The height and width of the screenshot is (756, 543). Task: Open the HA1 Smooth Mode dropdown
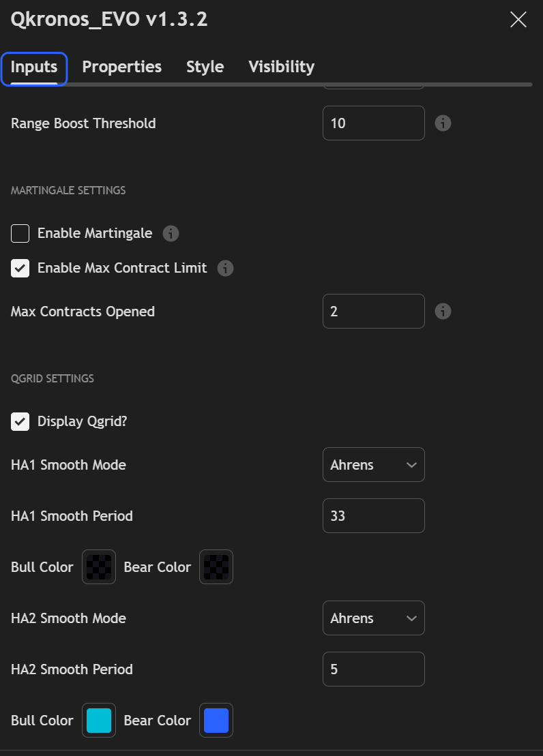click(x=373, y=465)
